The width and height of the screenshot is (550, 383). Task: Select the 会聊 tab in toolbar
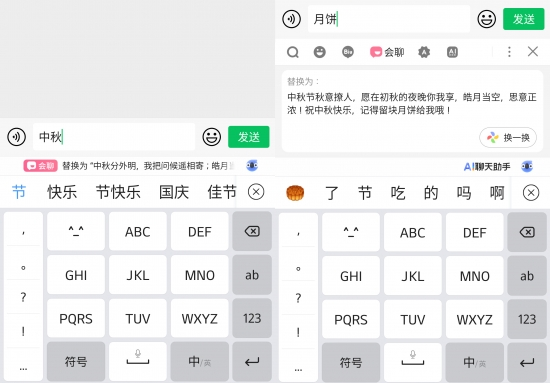(387, 52)
